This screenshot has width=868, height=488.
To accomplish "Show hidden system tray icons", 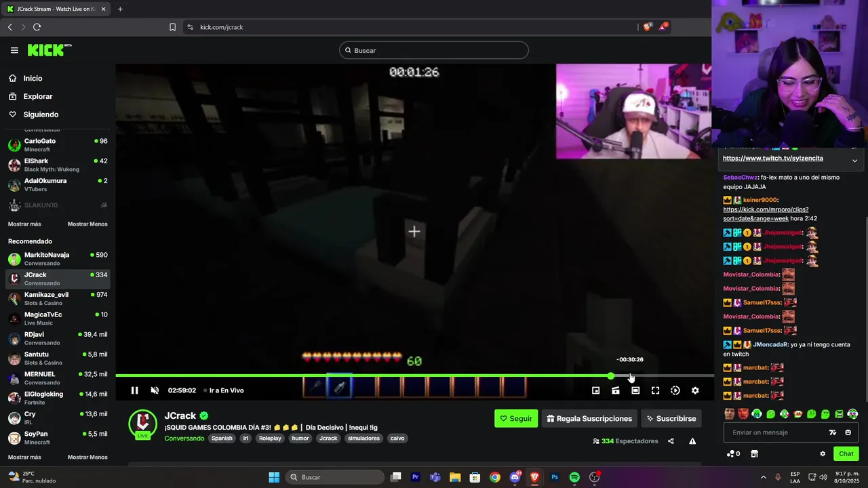I will click(763, 477).
